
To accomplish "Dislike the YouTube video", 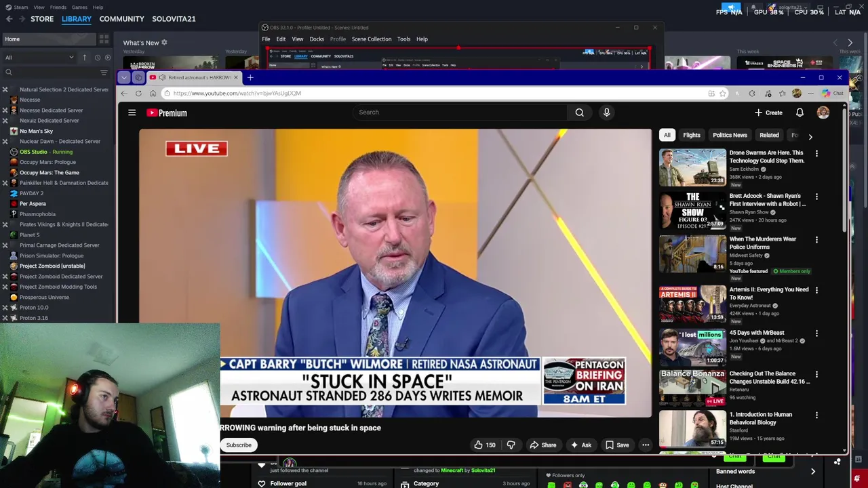I will coord(511,445).
